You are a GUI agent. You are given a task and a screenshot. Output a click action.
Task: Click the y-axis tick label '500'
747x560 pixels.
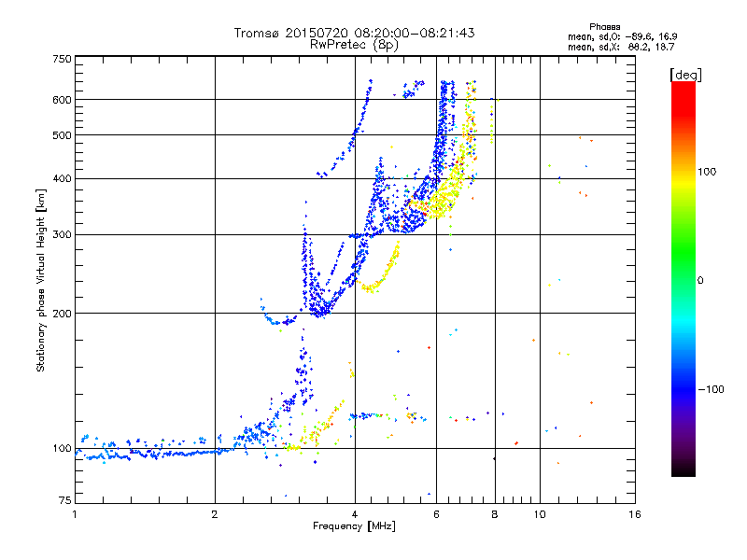coord(62,135)
